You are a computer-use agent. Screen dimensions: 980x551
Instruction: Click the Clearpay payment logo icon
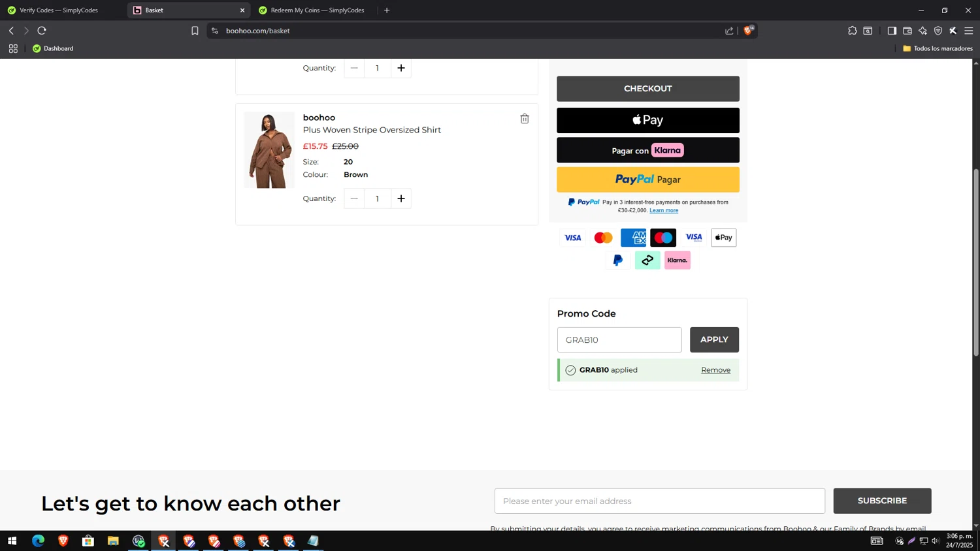[647, 260]
